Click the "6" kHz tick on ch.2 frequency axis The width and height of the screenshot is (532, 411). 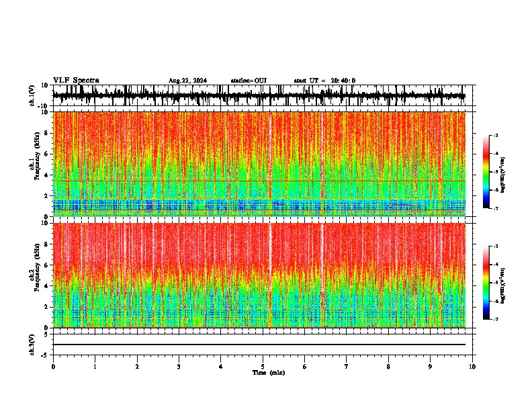pos(46,265)
